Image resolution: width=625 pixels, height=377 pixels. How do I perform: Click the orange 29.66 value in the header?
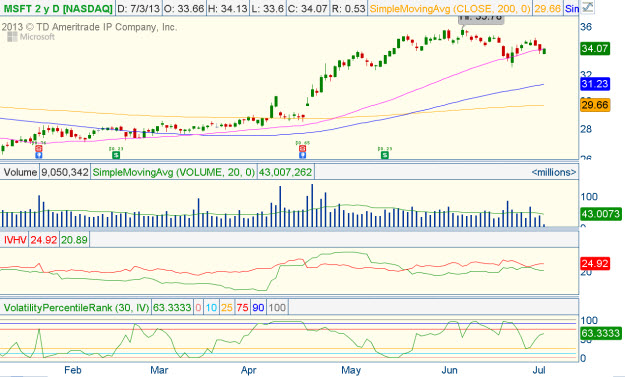(548, 8)
